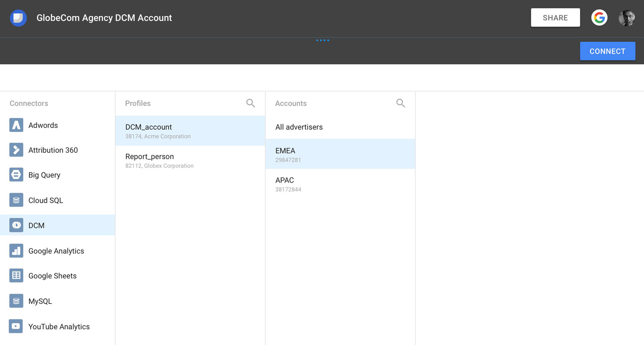Click account ID 29847281

(x=288, y=160)
